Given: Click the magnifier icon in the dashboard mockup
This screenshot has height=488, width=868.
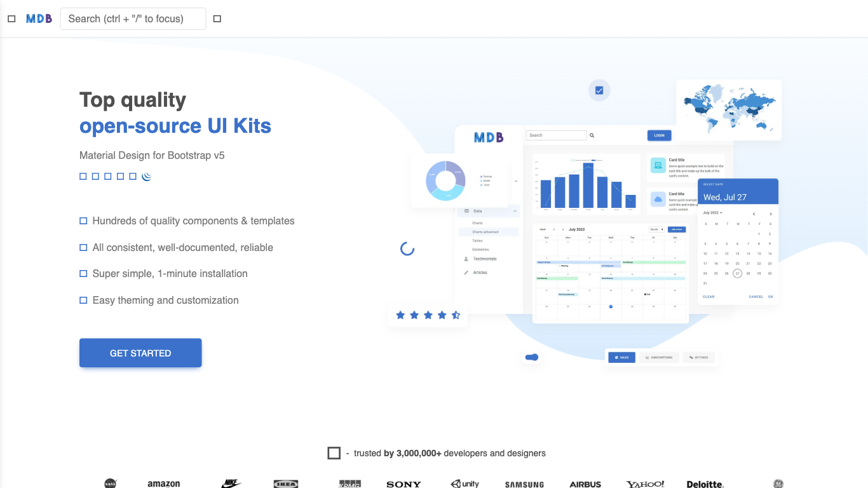Looking at the screenshot, I should point(592,135).
